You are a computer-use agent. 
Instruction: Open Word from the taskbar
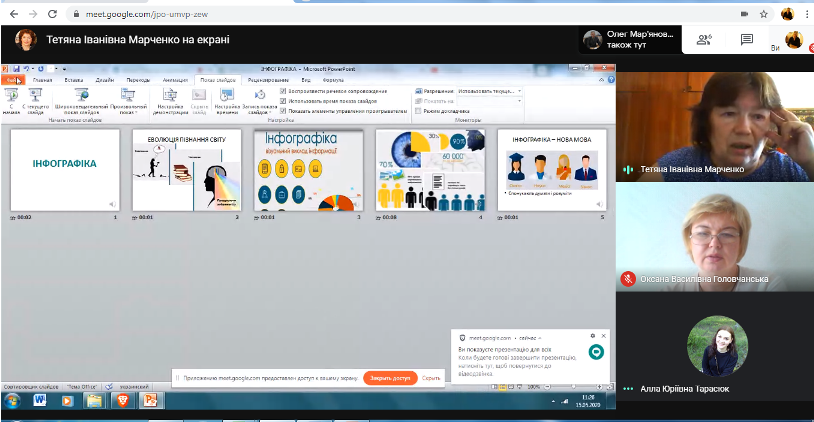40,400
